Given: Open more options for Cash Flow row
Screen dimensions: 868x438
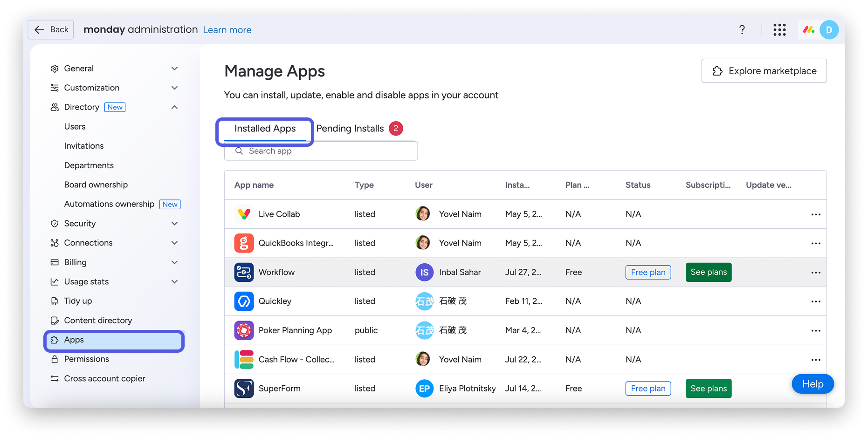Looking at the screenshot, I should coord(816,360).
